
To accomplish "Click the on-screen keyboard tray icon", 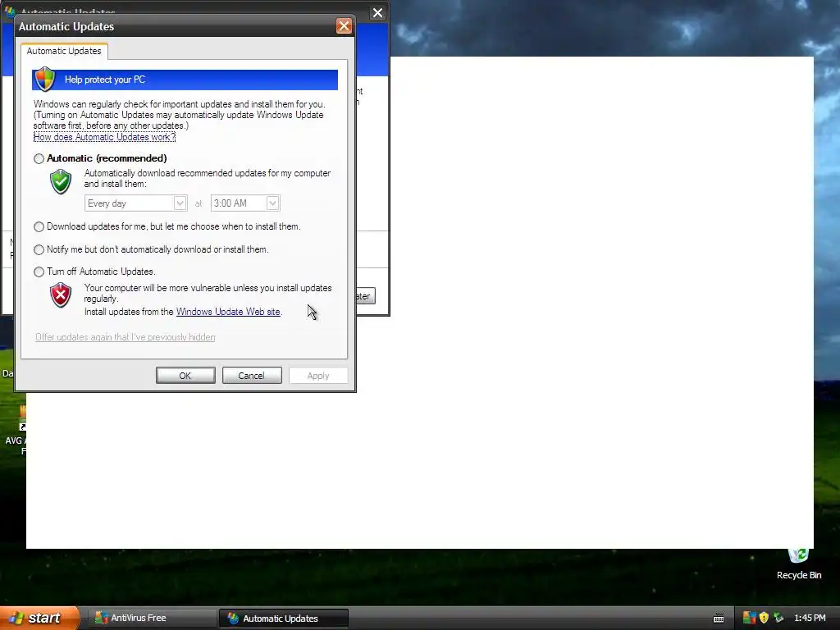I will click(719, 619).
